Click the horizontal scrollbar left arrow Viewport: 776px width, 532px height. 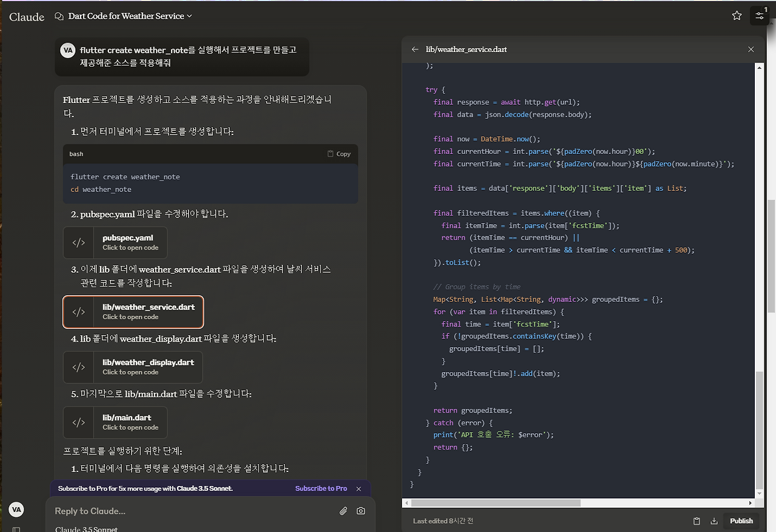tap(406, 503)
